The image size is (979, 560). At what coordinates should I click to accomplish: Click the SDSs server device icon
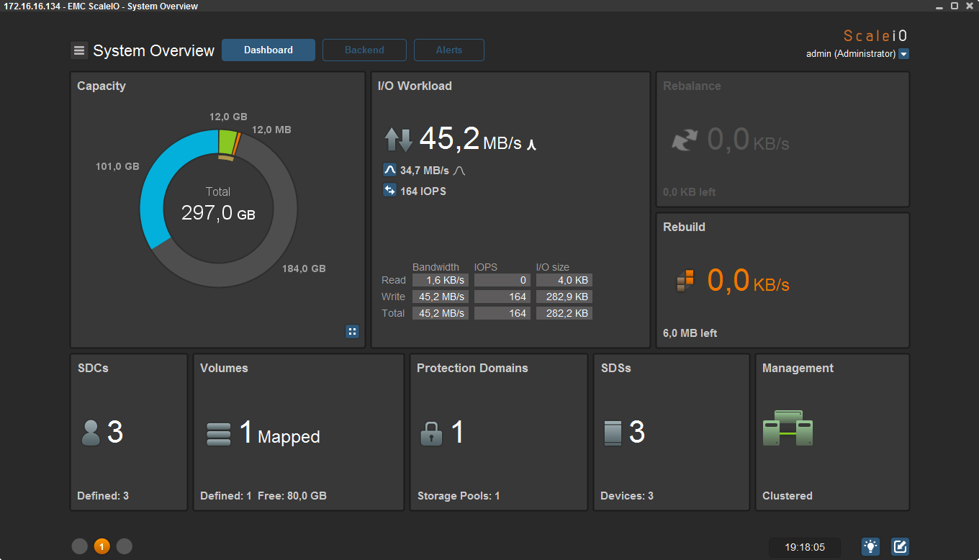coord(613,433)
